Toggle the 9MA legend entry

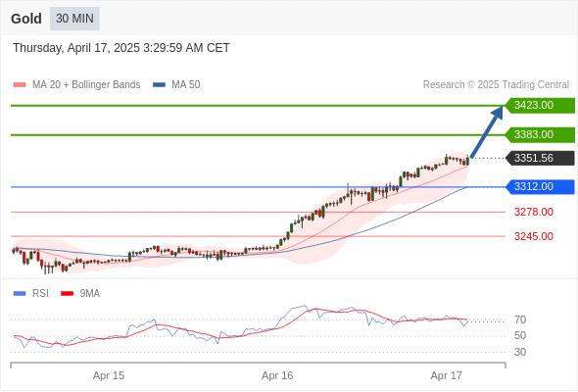(80, 294)
